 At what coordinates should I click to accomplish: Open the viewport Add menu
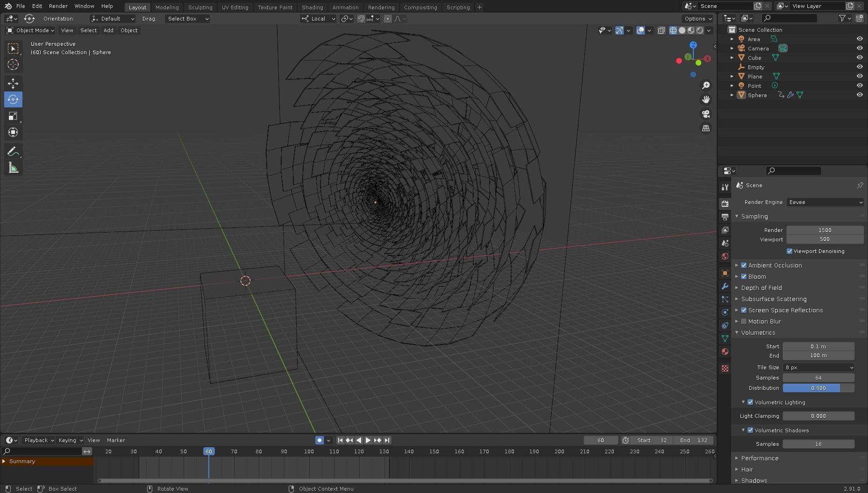108,30
